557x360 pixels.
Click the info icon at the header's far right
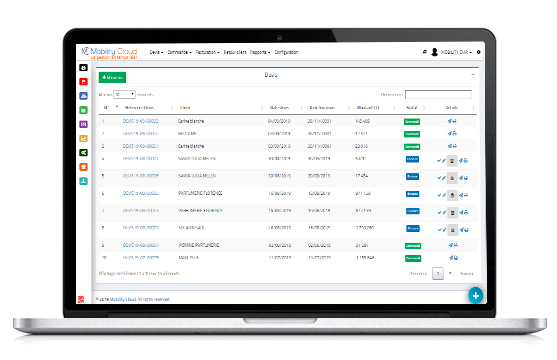478,52
